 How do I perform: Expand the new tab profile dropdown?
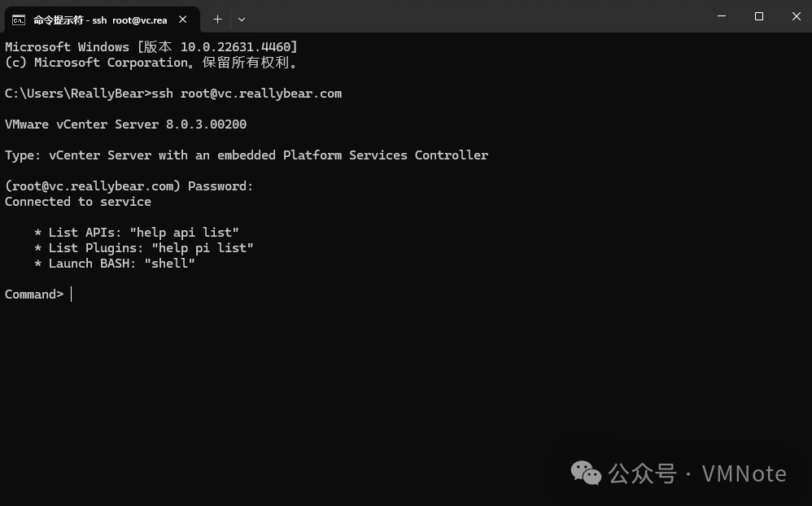click(242, 20)
